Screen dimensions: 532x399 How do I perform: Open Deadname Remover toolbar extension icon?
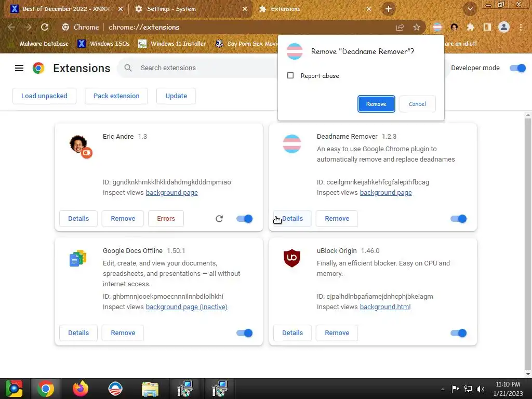coord(437,27)
